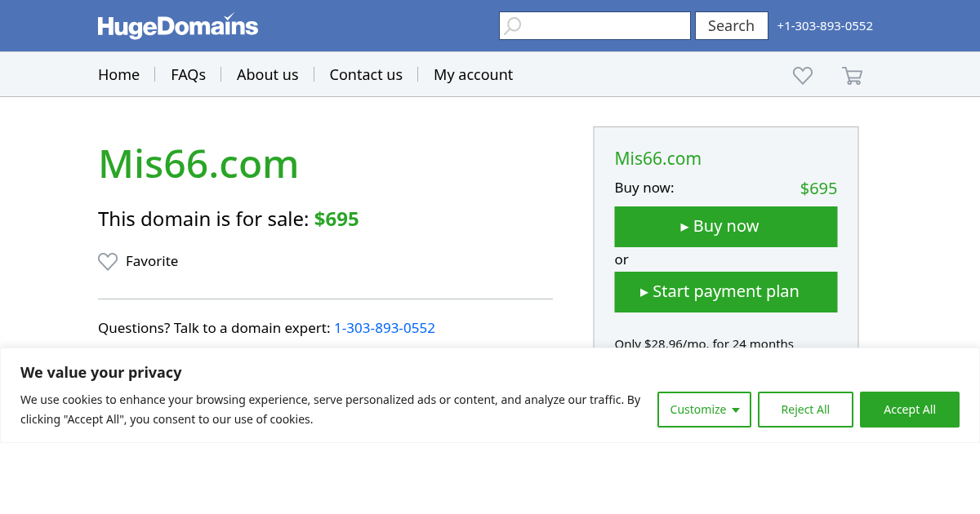The image size is (980, 514).
Task: Open the shopping cart icon
Action: tap(852, 76)
